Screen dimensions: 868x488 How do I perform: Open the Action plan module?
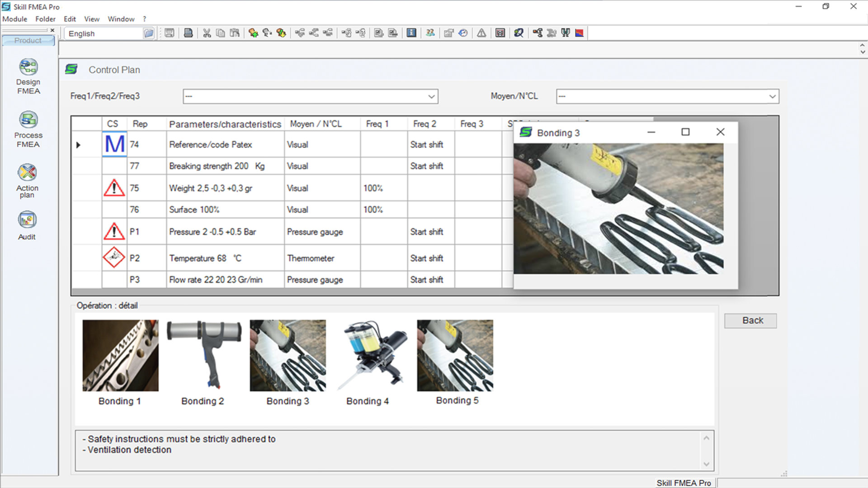point(28,181)
